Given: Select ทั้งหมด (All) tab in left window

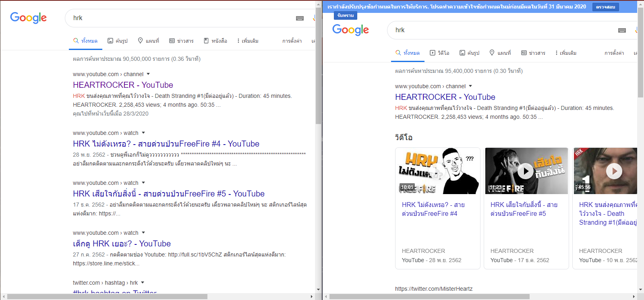Looking at the screenshot, I should coord(85,41).
